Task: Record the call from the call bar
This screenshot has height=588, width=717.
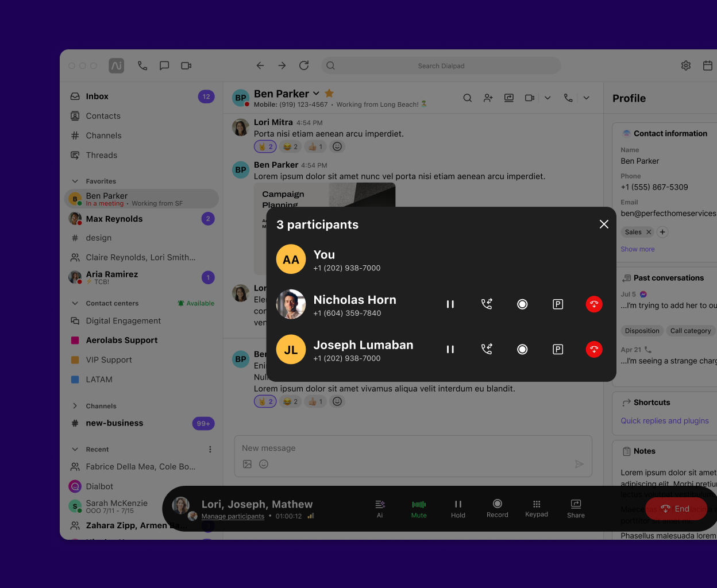Action: coord(497,509)
